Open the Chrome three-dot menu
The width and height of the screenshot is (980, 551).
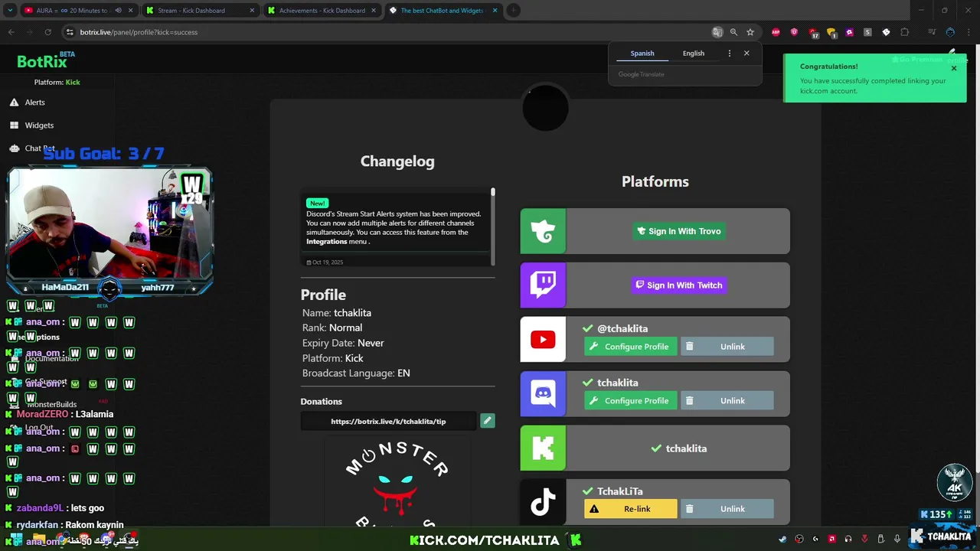pyautogui.click(x=969, y=32)
